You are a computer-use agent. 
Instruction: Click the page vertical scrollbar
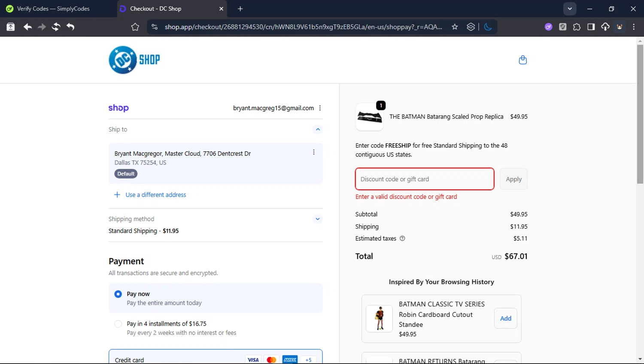pyautogui.click(x=640, y=114)
